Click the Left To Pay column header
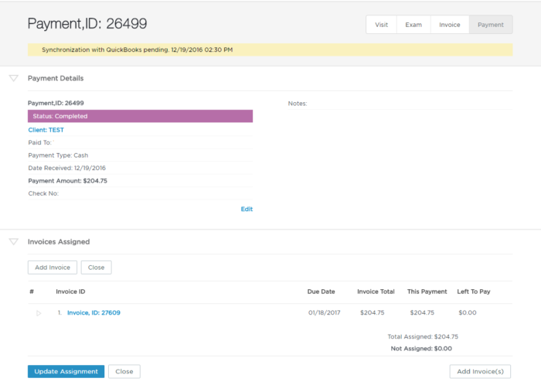541x392 pixels. (x=474, y=291)
